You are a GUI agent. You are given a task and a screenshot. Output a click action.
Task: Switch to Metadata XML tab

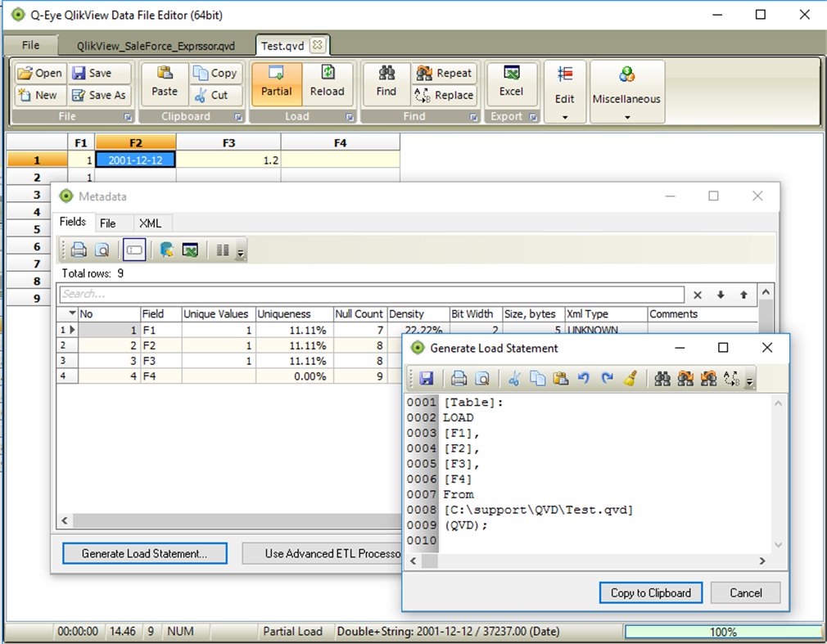pos(151,223)
